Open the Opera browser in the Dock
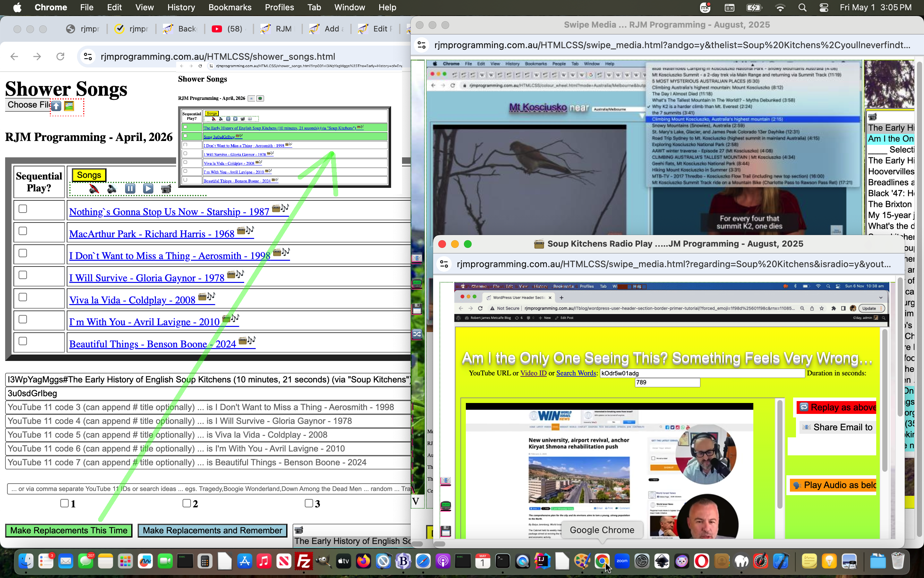Screen dimensions: 924x578 click(701, 561)
